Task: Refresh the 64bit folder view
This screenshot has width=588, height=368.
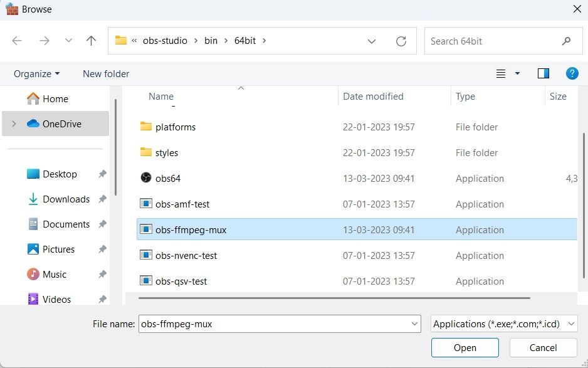Action: click(401, 41)
